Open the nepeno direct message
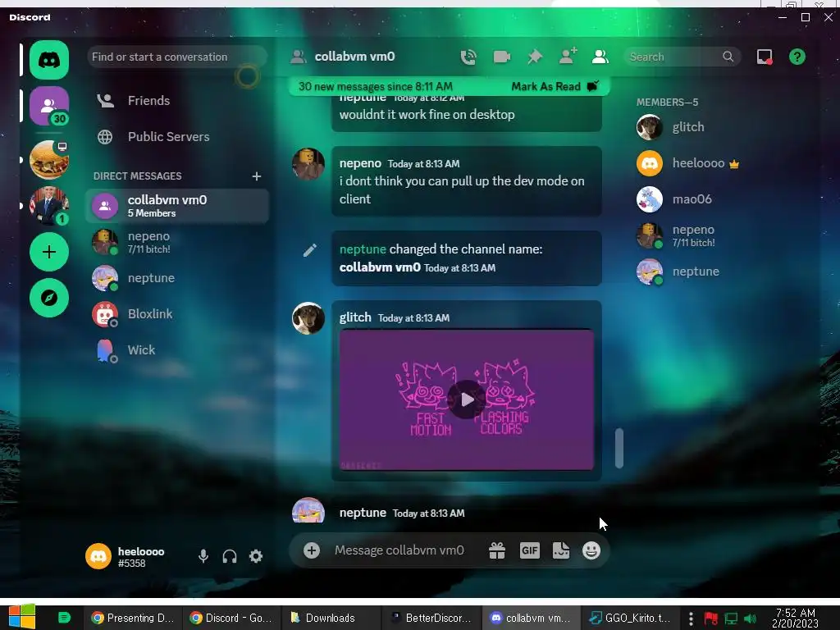 click(177, 242)
